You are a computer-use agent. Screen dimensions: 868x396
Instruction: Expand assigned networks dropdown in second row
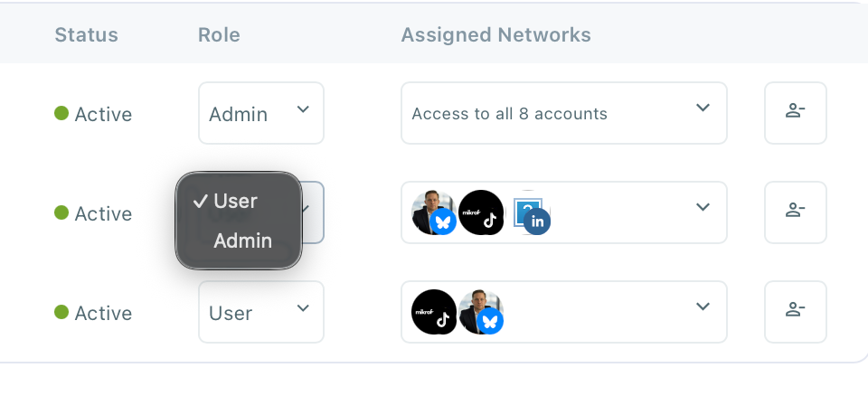(x=702, y=209)
